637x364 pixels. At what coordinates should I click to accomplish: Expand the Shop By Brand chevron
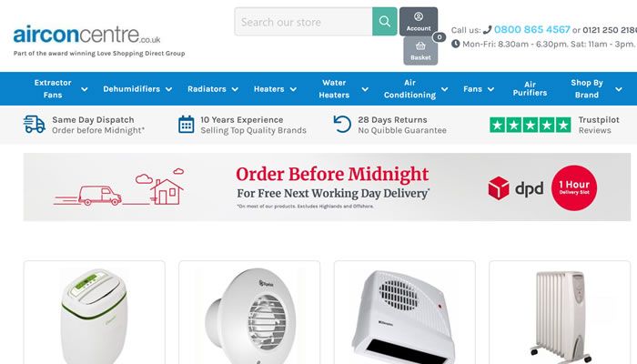click(618, 89)
